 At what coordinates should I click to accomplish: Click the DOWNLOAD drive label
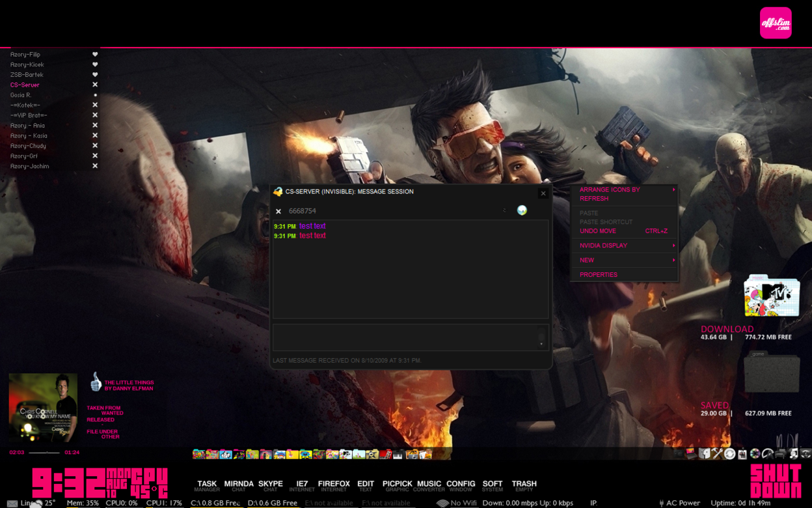(x=727, y=329)
